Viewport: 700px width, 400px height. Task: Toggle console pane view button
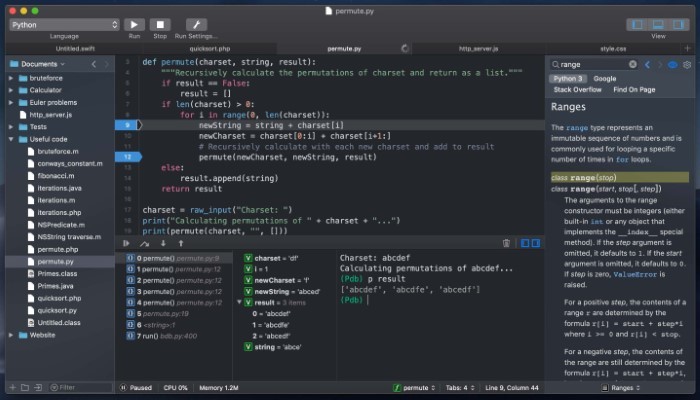536,243
